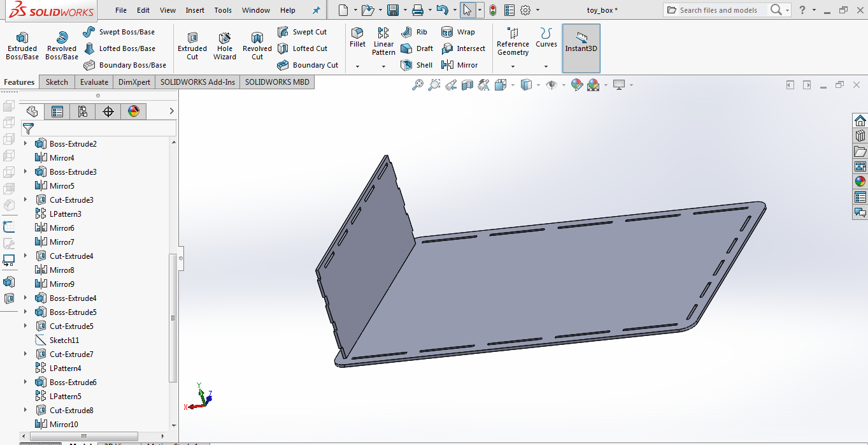This screenshot has width=868, height=445.
Task: Toggle Instant3D mode
Action: coord(581,48)
